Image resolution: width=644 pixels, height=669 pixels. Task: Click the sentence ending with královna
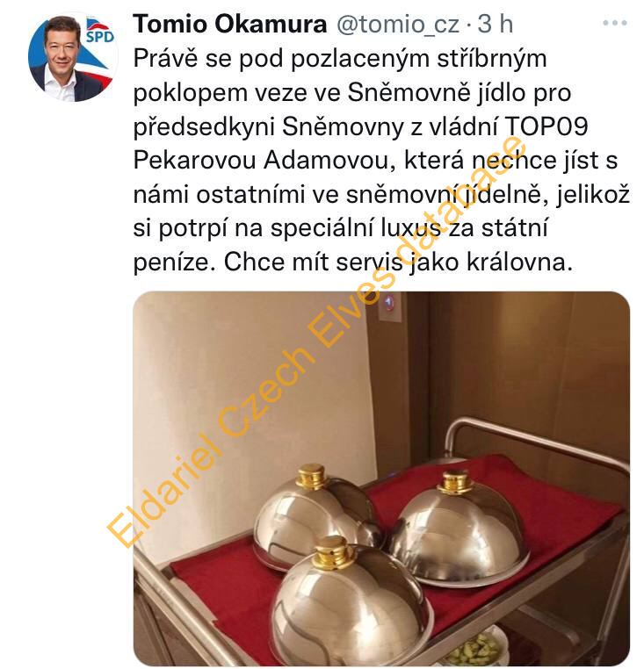pyautogui.click(x=398, y=262)
